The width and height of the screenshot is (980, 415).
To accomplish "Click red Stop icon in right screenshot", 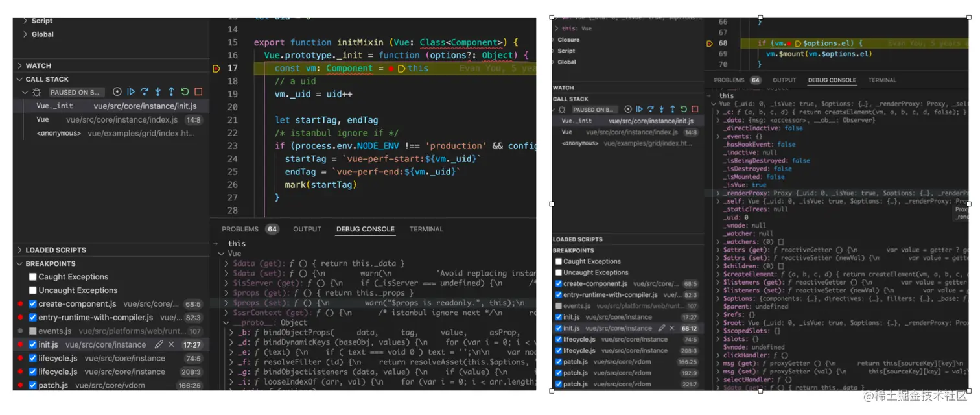I will click(695, 110).
